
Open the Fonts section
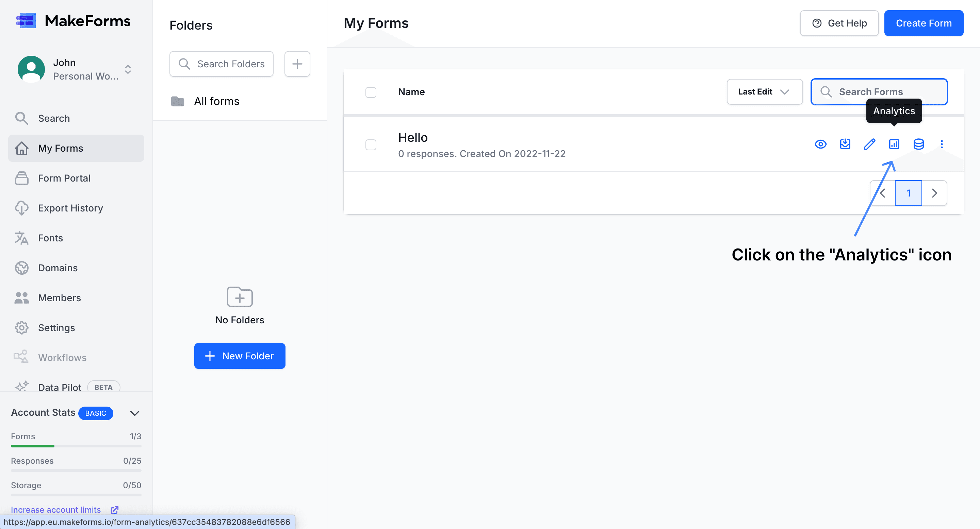76,238
